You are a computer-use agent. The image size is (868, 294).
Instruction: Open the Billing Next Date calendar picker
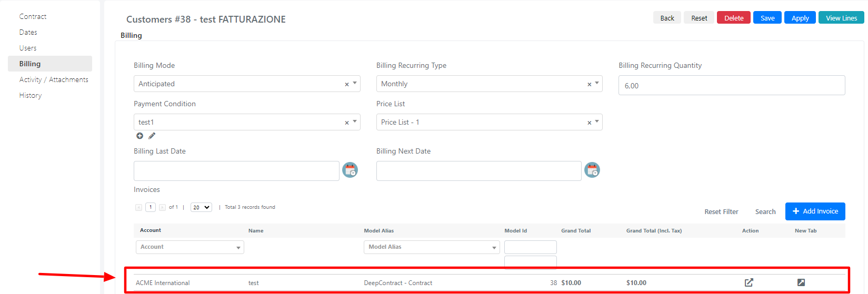pos(592,170)
